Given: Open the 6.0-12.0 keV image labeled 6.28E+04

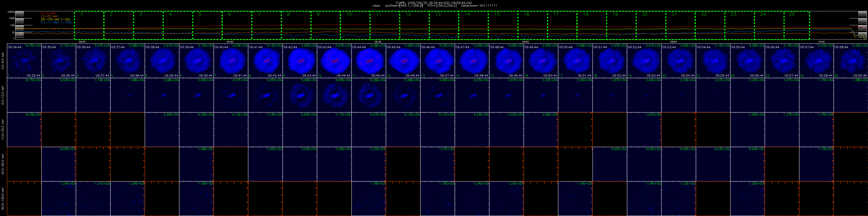Looking at the screenshot, I should (369, 95).
